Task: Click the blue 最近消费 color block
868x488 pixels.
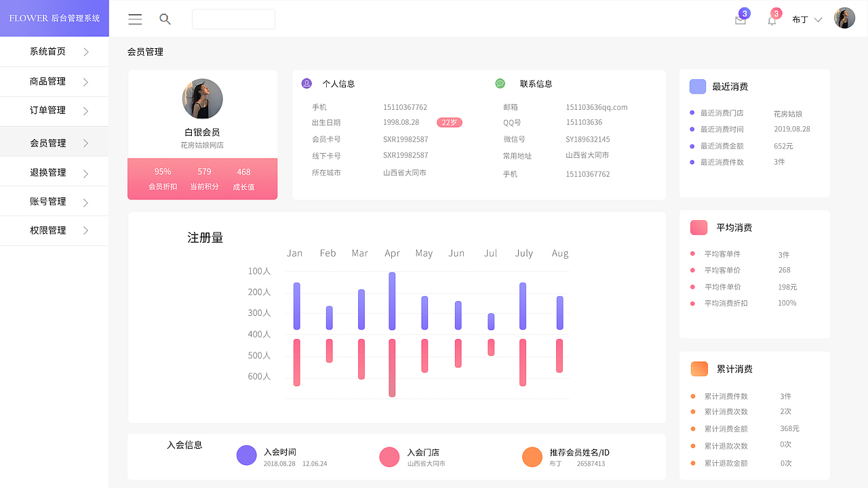Action: tap(698, 86)
